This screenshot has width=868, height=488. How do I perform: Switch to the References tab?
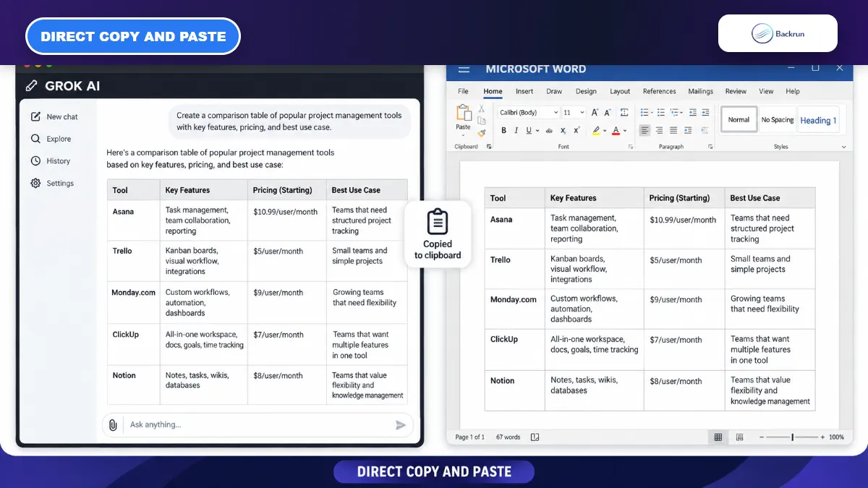(659, 92)
